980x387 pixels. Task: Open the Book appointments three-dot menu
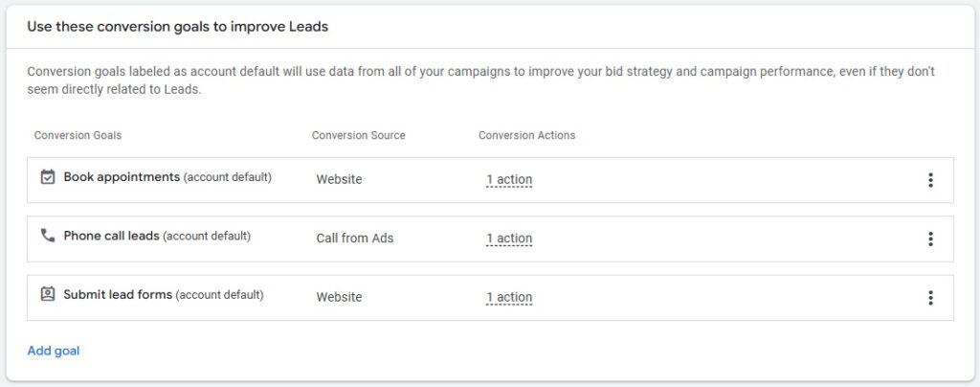[930, 180]
